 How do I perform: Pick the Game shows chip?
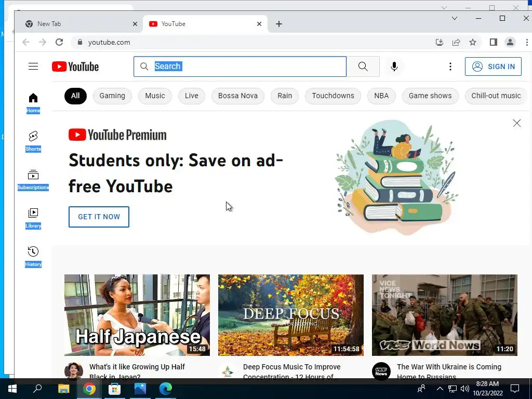click(x=430, y=96)
